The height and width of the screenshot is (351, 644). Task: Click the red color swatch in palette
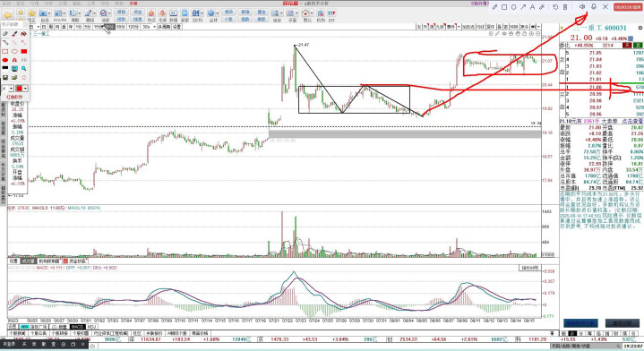click(x=19, y=89)
